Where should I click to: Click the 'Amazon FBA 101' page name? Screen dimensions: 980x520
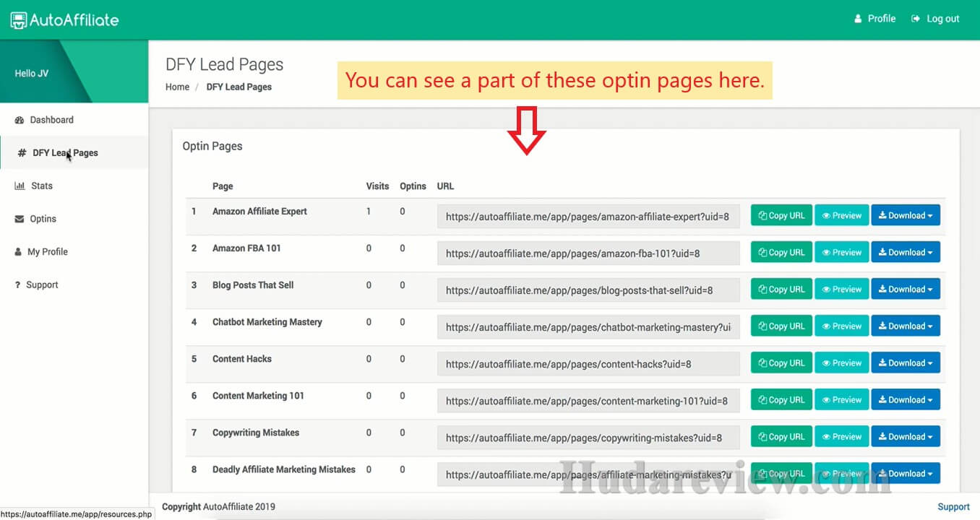point(246,248)
